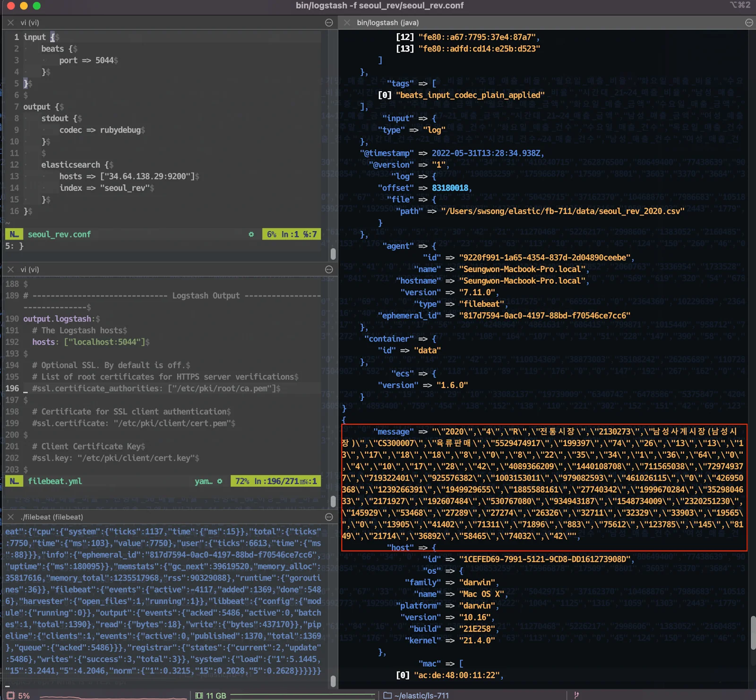The width and height of the screenshot is (756, 700).
Task: Click the scrollbar thumb in the ./filebeat pane
Action: point(333,681)
